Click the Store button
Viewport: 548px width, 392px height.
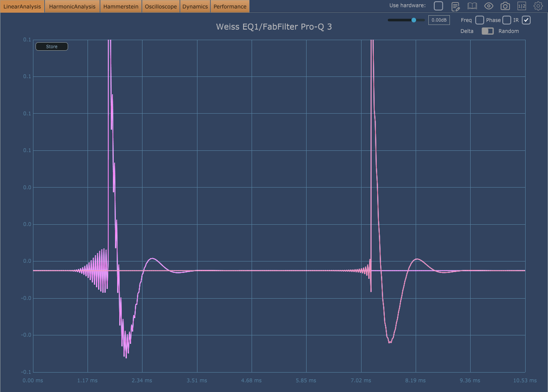pyautogui.click(x=52, y=46)
